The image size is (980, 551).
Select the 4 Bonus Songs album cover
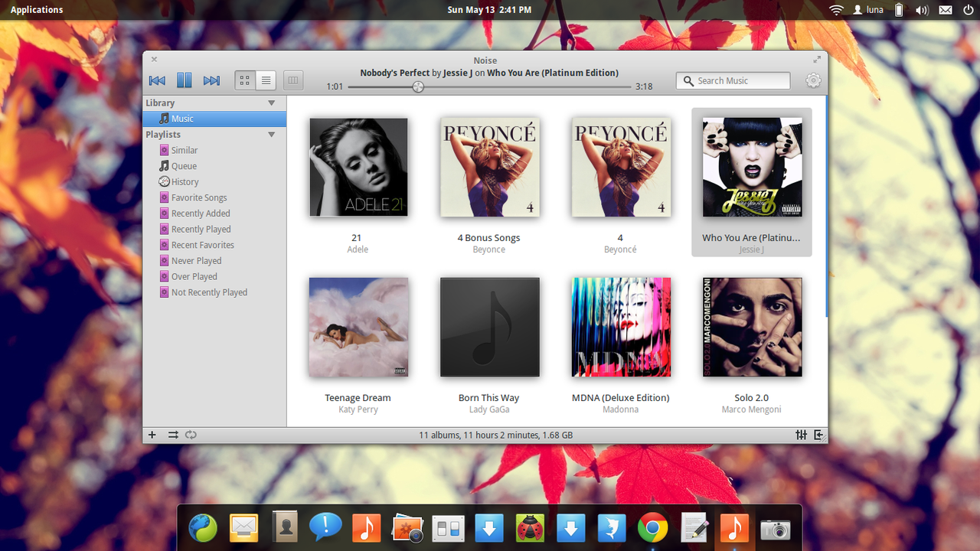tap(490, 167)
